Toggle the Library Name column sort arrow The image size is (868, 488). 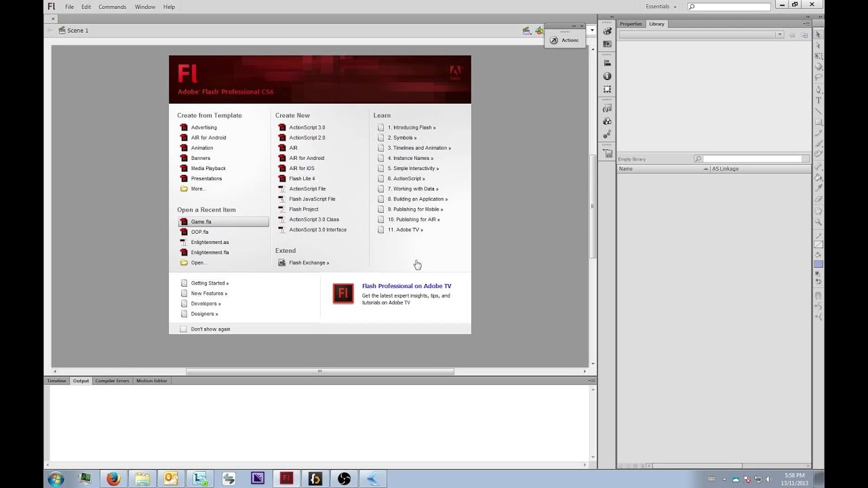coord(706,169)
